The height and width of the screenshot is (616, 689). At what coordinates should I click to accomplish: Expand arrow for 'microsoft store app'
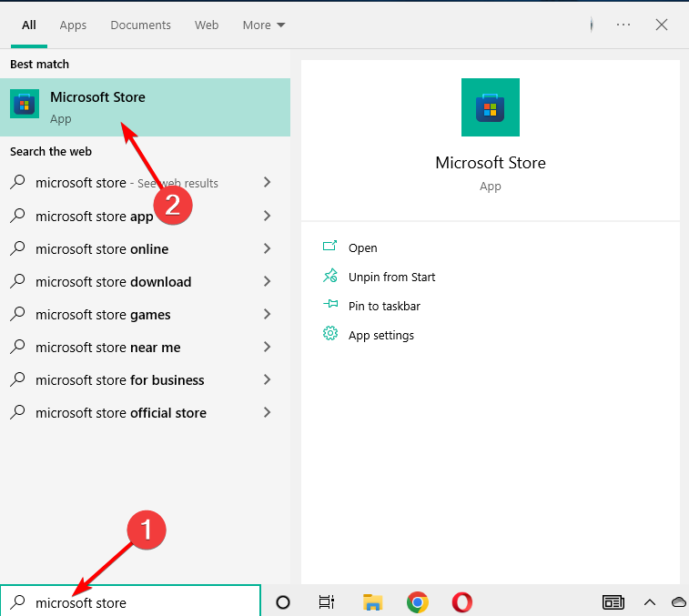click(x=267, y=216)
